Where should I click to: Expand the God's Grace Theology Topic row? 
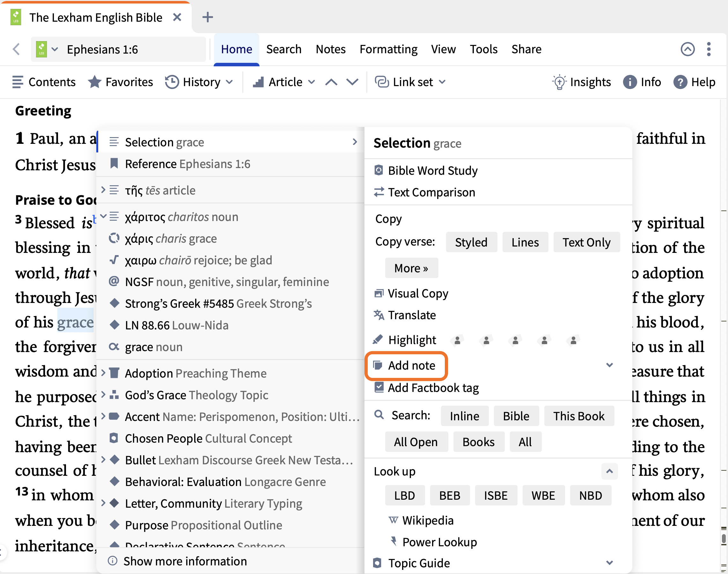click(x=103, y=394)
